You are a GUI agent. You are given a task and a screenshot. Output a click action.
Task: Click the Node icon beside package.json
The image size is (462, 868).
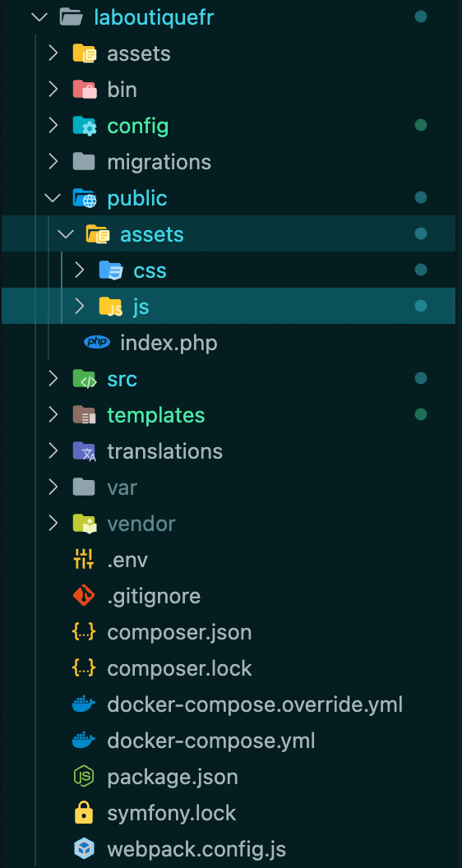84,777
